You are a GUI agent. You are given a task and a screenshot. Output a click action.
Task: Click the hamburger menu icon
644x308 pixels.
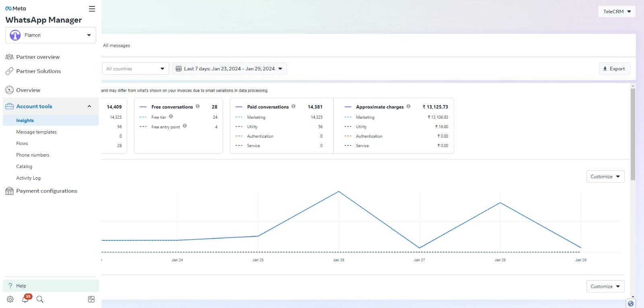click(x=92, y=9)
